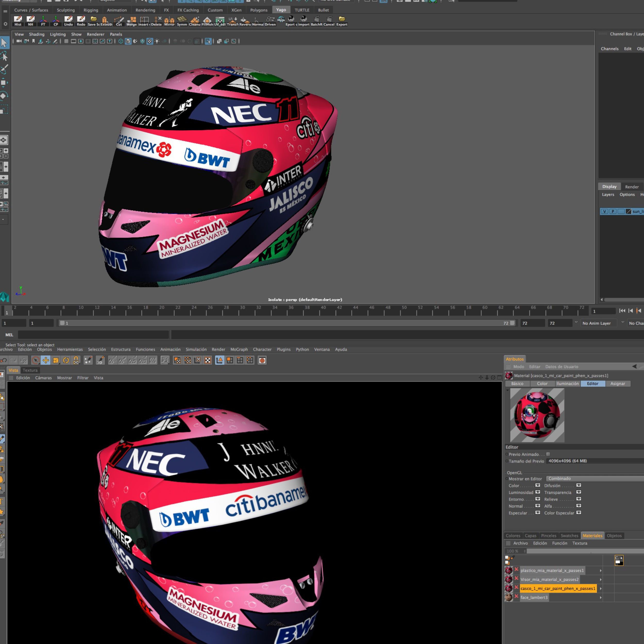644x644 pixels.
Task: Open the Tamaño del Previo dropdown
Action: coord(595,461)
